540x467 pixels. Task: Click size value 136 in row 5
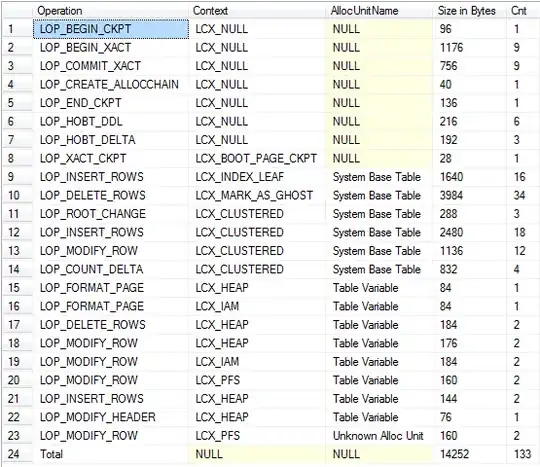448,103
